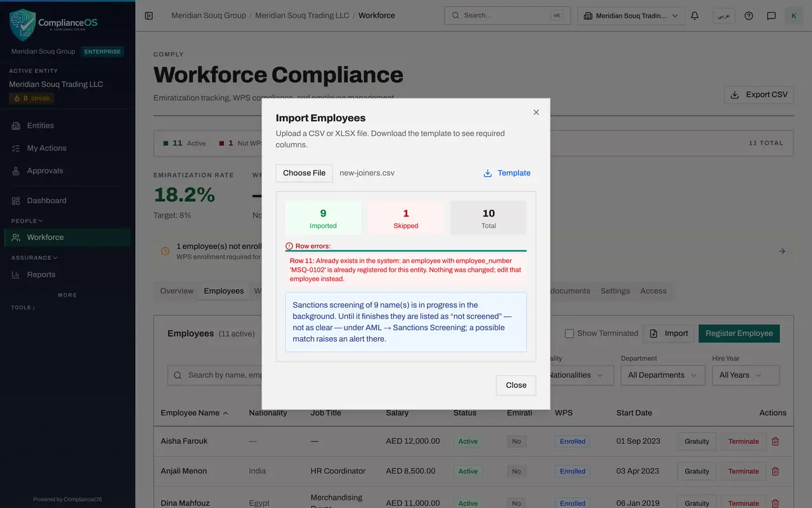Screen dimensions: 812x508
Task: Collapse the ASSURANCE sidebar section
Action: [x=34, y=258]
